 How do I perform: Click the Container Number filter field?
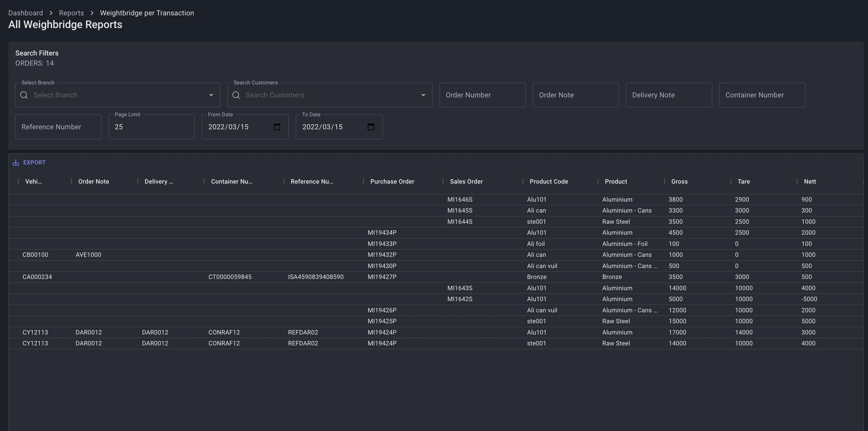coord(762,95)
